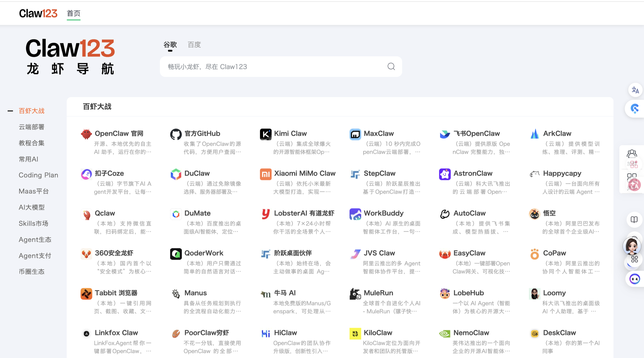Screen dimensions: 644x358
Task: Click the magnifier search icon
Action: [x=391, y=66]
